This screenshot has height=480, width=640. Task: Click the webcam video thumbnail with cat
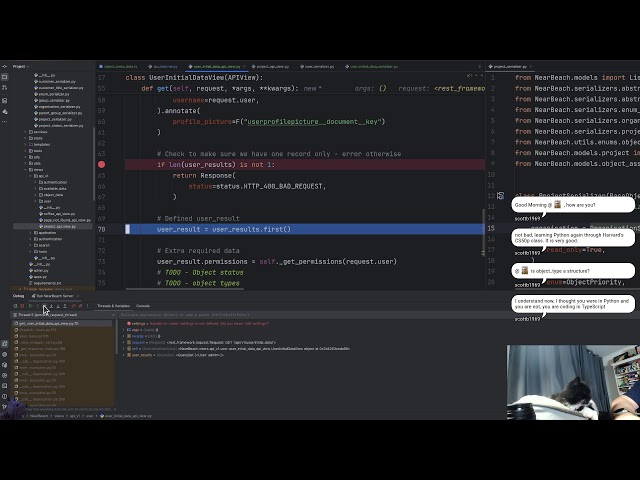pyautogui.click(x=573, y=382)
